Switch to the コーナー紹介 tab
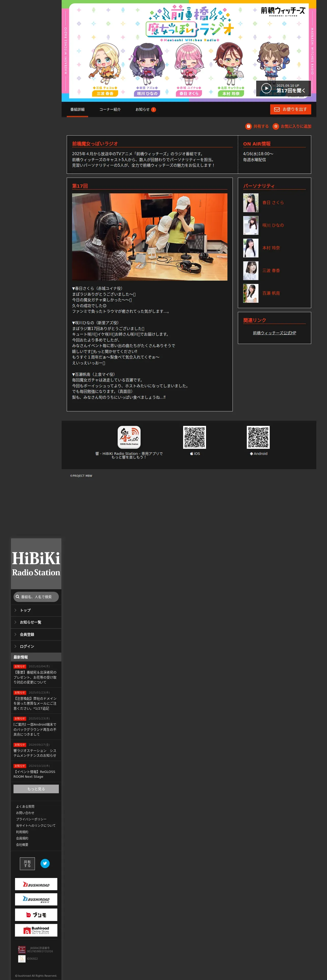The image size is (327, 980). coord(110,110)
